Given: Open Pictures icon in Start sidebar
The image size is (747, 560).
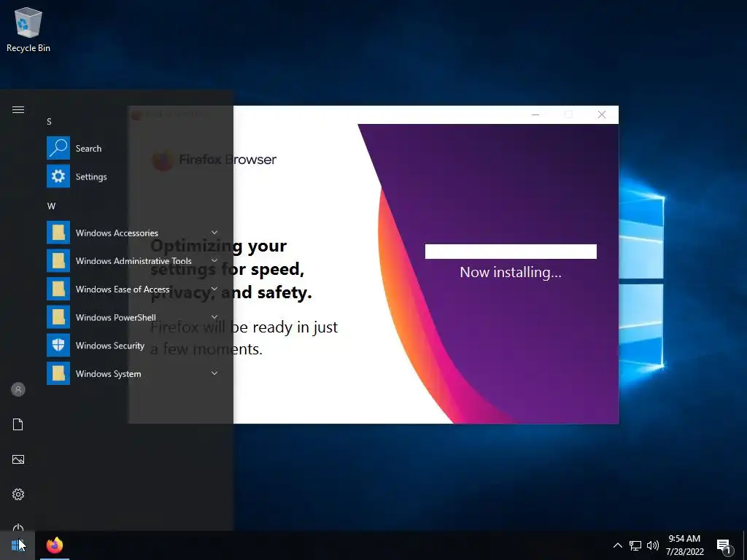Looking at the screenshot, I should pos(18,459).
